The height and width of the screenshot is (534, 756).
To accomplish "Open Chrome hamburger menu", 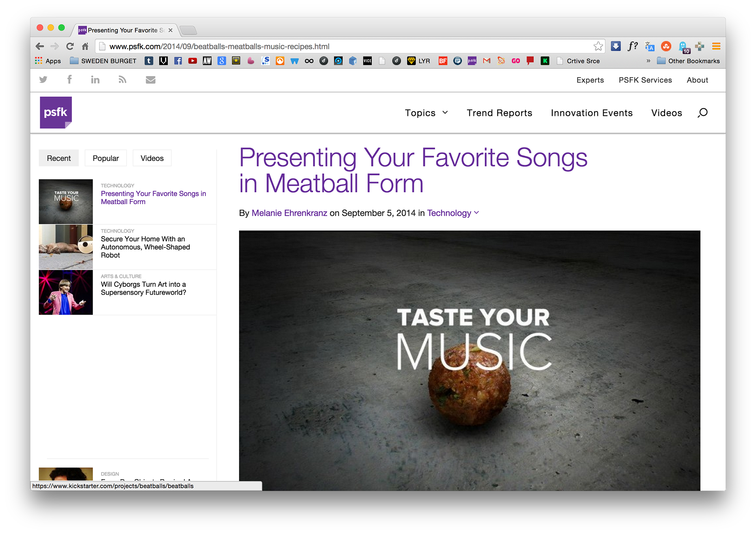I will 716,47.
